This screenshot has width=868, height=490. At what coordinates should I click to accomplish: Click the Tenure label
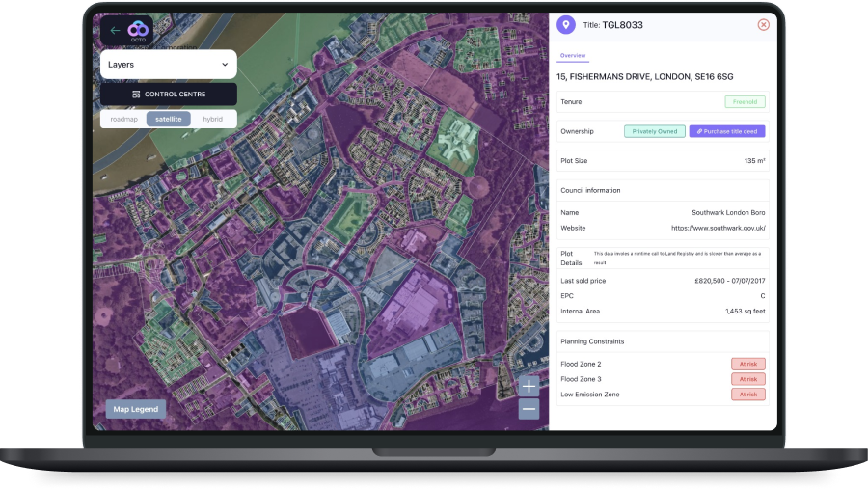point(571,102)
